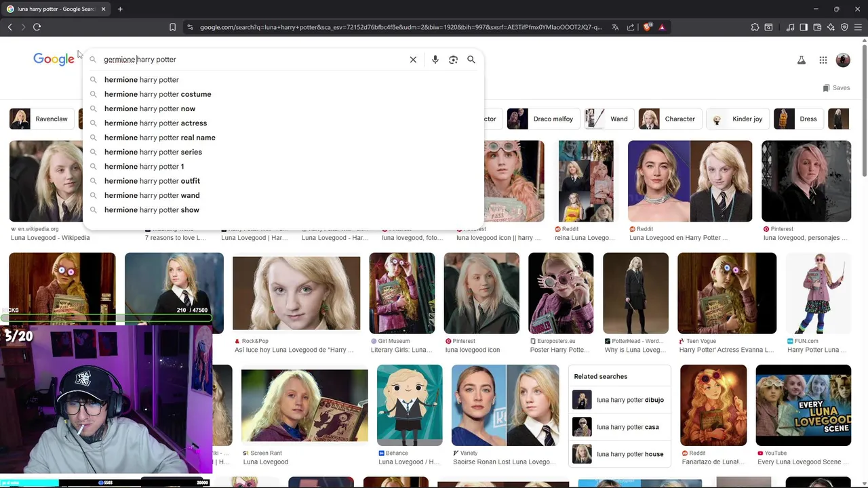Filter images by Character chip

point(669,119)
